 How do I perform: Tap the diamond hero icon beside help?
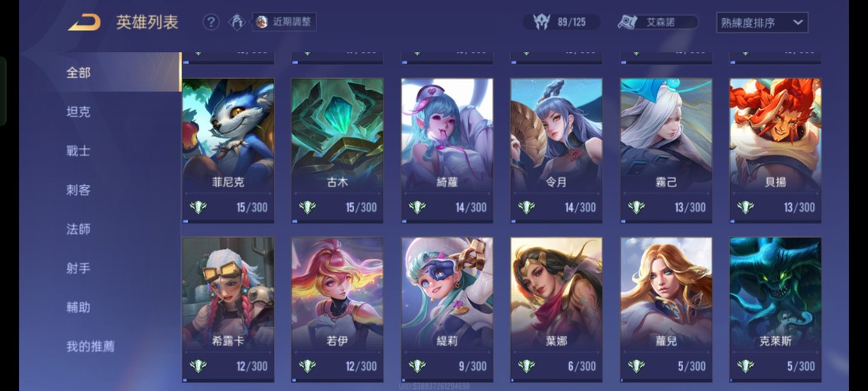(x=237, y=22)
